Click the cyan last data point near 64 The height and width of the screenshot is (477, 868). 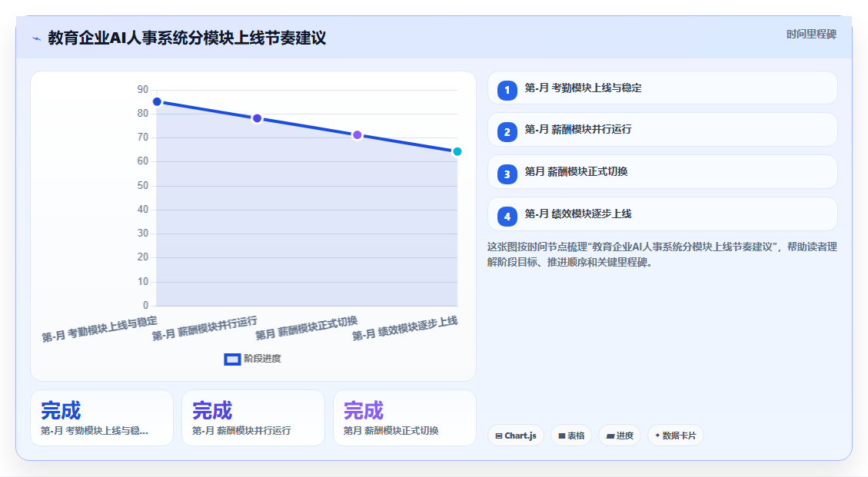pos(457,151)
